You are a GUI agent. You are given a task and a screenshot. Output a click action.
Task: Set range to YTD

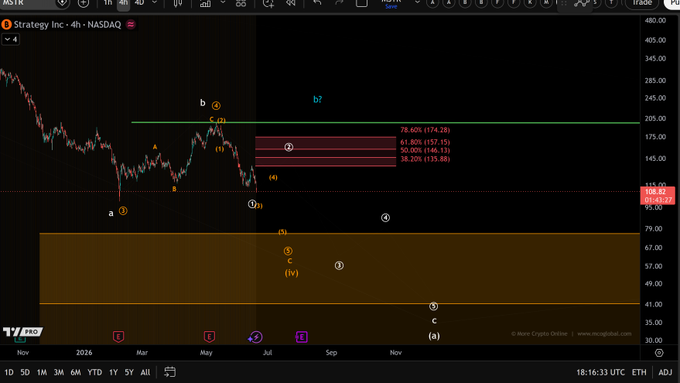95,372
